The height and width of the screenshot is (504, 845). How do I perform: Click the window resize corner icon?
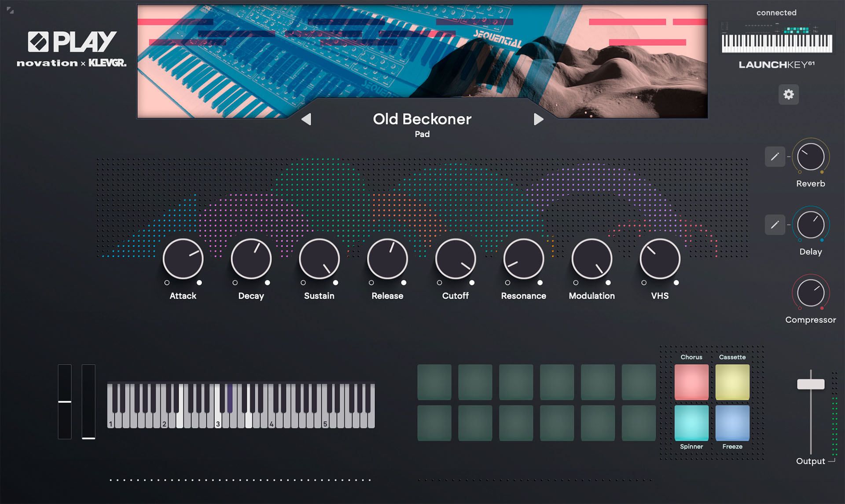coord(10,10)
